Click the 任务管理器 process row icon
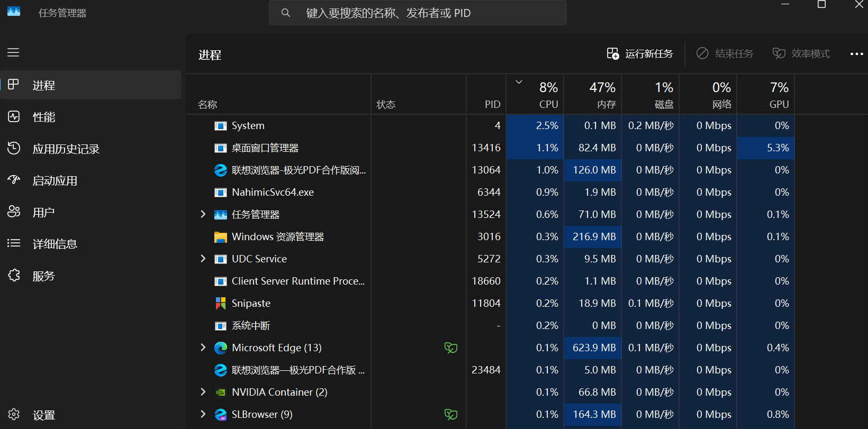Viewport: 868px width, 429px height. tap(221, 215)
